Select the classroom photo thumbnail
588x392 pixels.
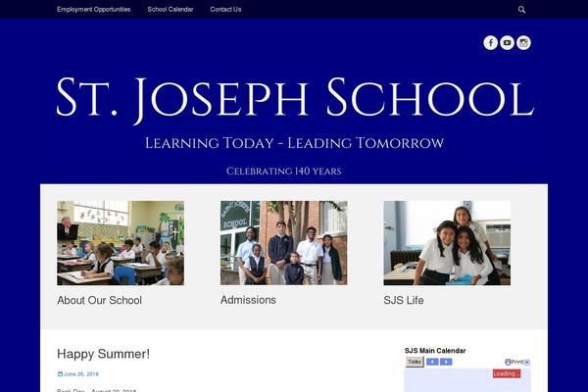(121, 243)
